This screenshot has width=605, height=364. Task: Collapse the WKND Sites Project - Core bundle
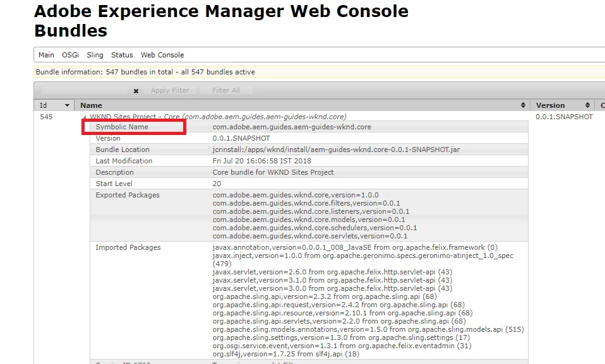point(85,117)
